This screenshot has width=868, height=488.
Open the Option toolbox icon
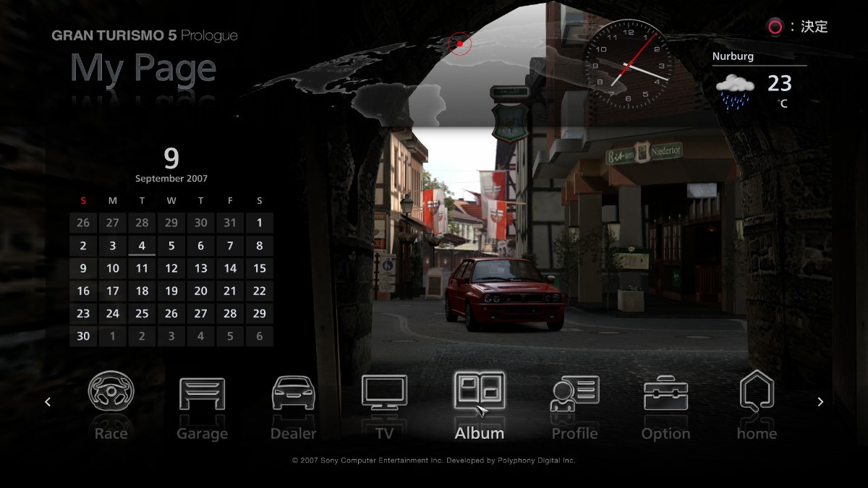pyautogui.click(x=665, y=393)
